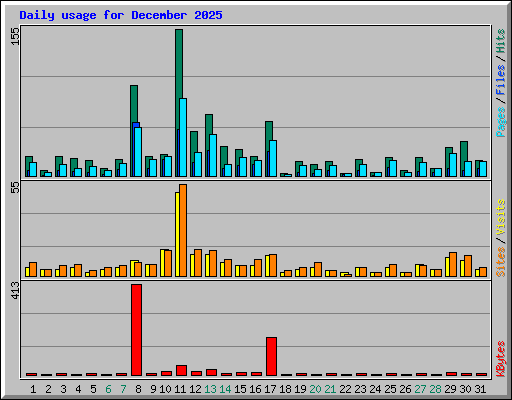Click the cyan Pages bar for day 8
512x400 pixels.
pyautogui.click(x=138, y=152)
